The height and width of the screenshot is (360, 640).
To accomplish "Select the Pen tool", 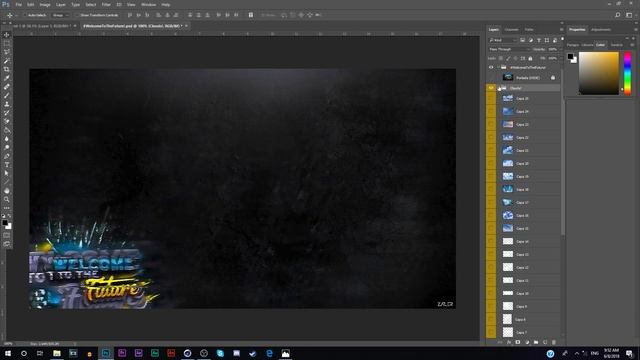I will [x=7, y=156].
